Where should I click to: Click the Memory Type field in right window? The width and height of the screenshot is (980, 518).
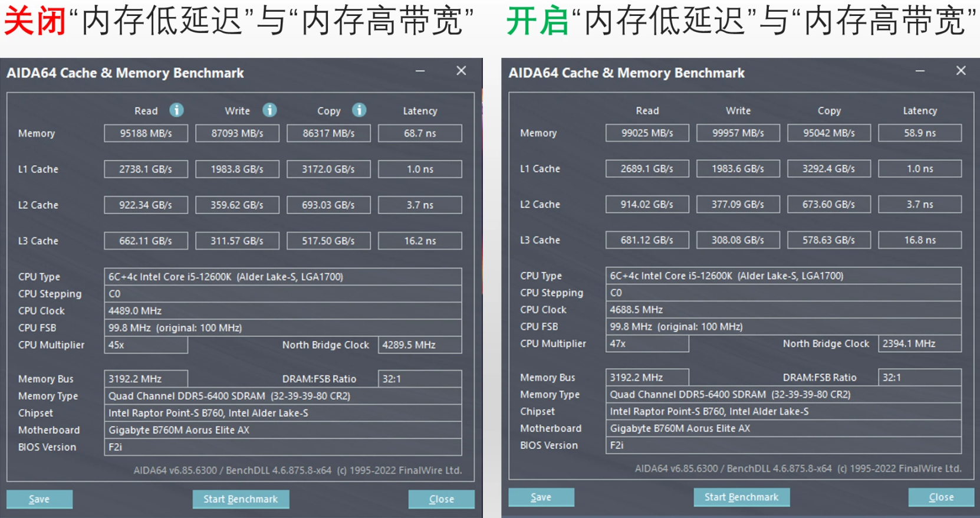[784, 394]
